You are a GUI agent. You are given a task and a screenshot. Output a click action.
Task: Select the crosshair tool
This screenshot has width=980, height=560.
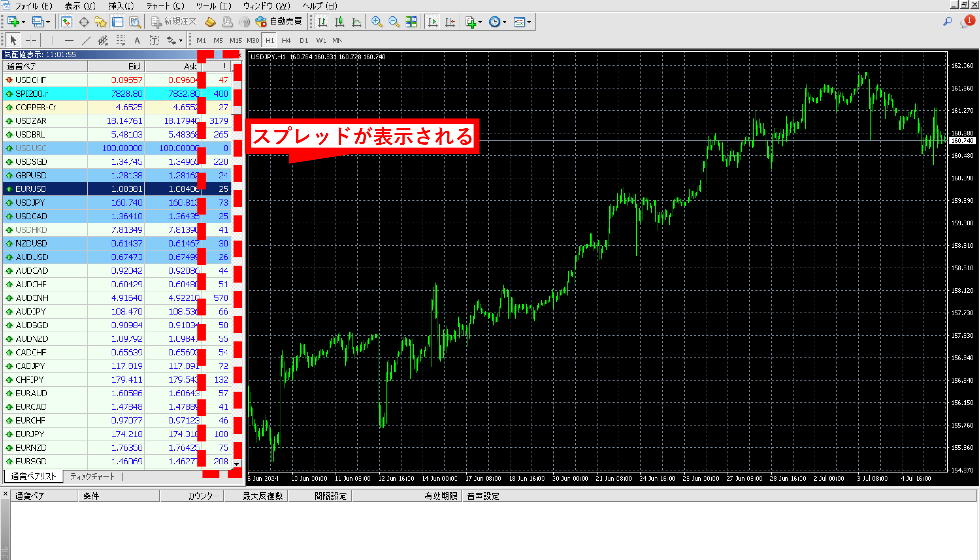pos(31,41)
